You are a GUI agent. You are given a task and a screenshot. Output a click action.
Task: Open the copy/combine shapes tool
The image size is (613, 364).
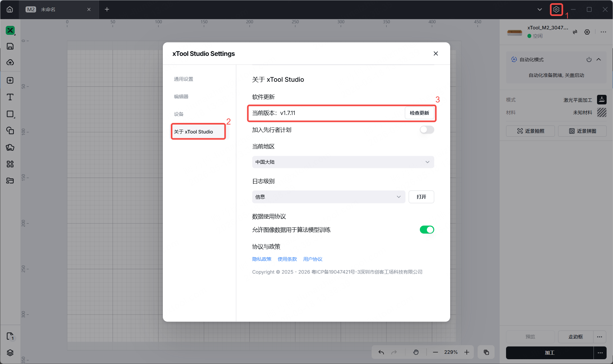pos(10,130)
